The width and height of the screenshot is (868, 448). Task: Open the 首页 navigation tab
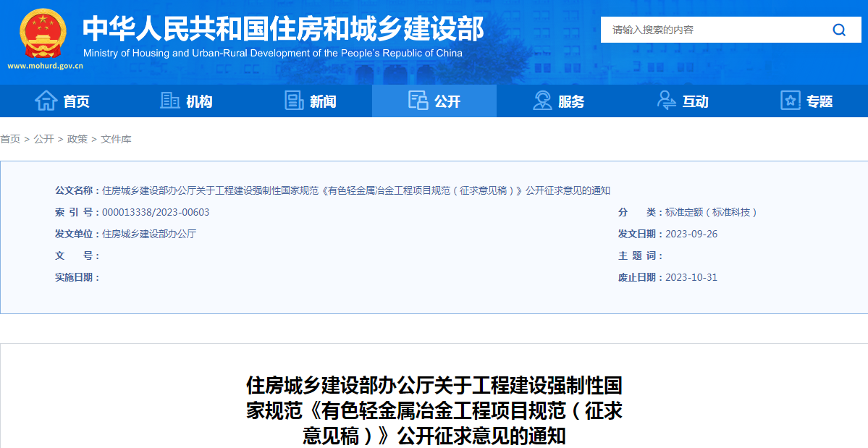(76, 102)
